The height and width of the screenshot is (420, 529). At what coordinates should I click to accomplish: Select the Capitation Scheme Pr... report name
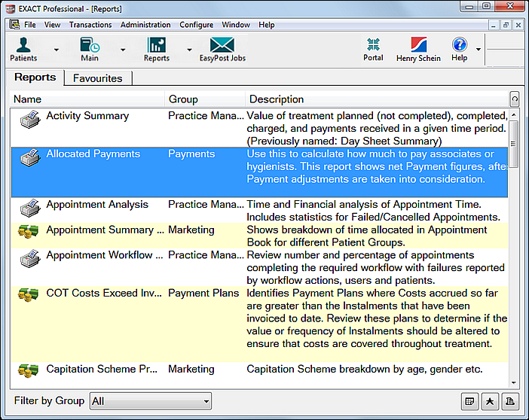(x=102, y=369)
